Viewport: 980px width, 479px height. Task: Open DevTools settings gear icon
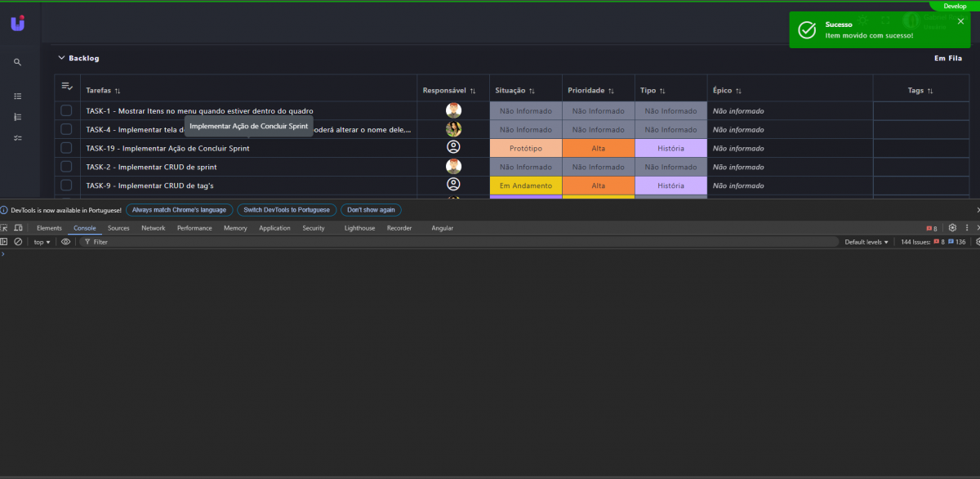point(952,228)
